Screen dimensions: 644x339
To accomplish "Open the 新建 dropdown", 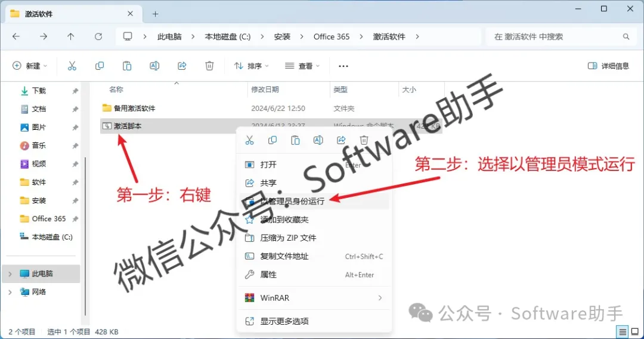I will pyautogui.click(x=30, y=66).
